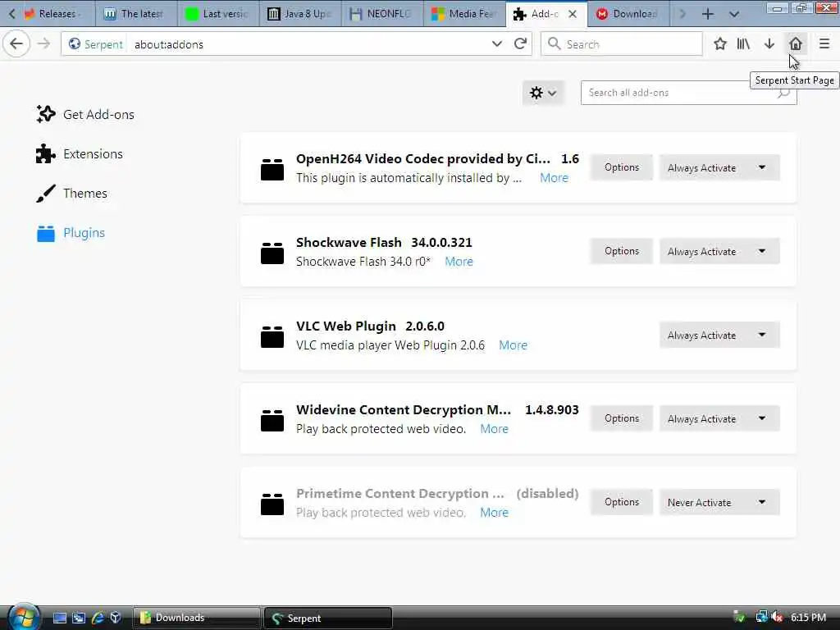Switch to the Media Feature tab

point(465,14)
